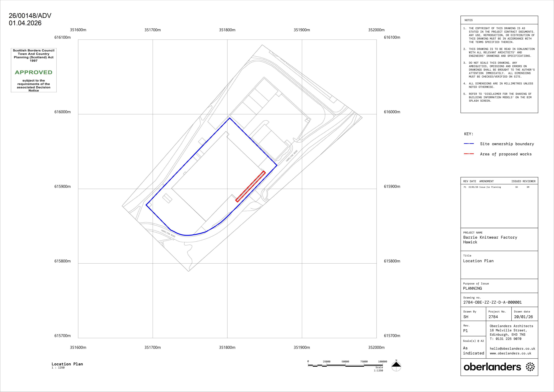Click the Area of proposed works label
554x392 pixels.
506,154
